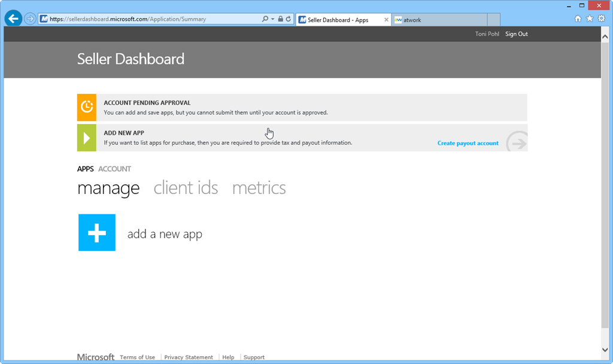Click the green Add New App arrow icon

(87, 138)
